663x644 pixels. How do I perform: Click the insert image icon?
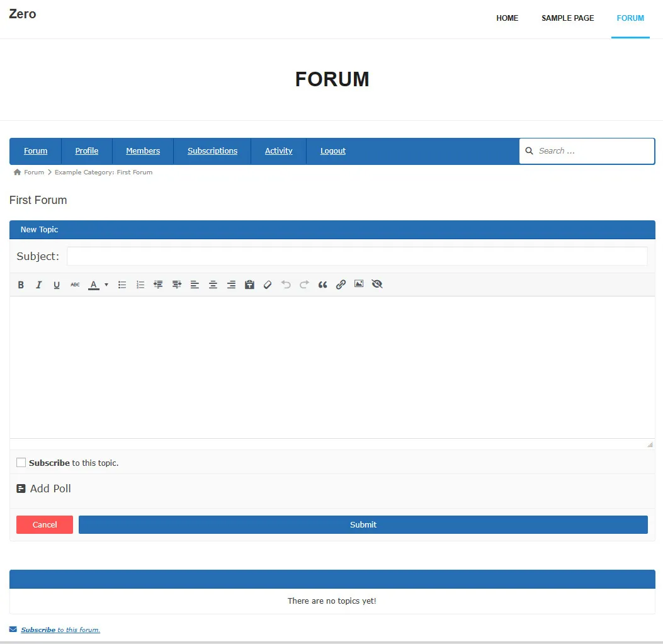click(359, 285)
